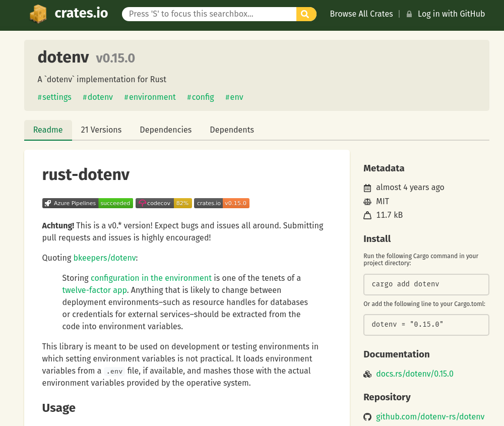Open Browse All Crates

pos(361,14)
